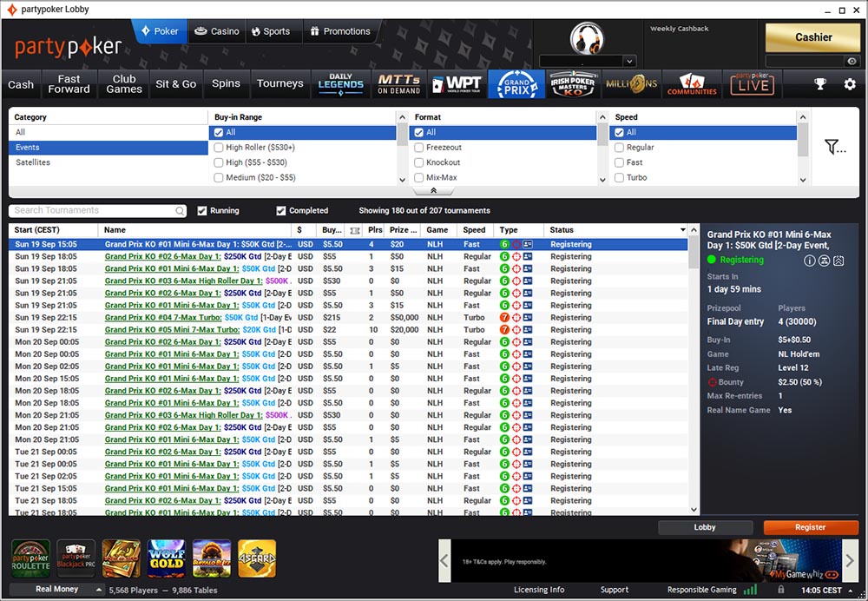Open the table column options dropdown arrow
868x601 pixels.
682,230
